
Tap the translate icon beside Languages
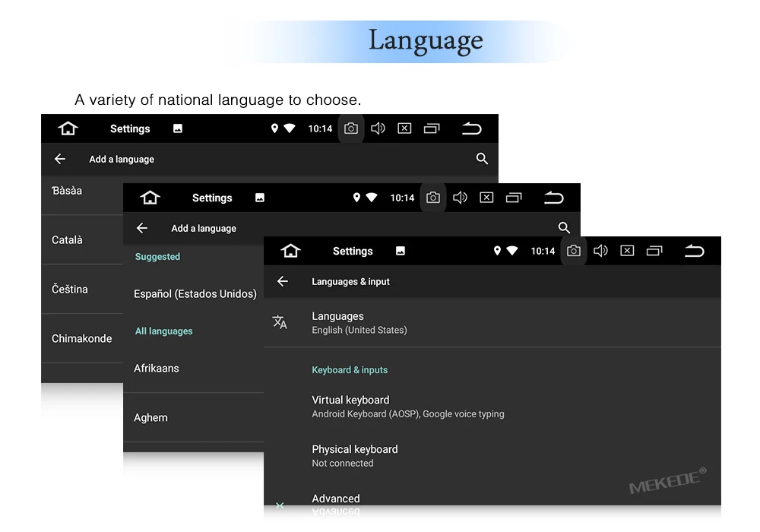[280, 322]
